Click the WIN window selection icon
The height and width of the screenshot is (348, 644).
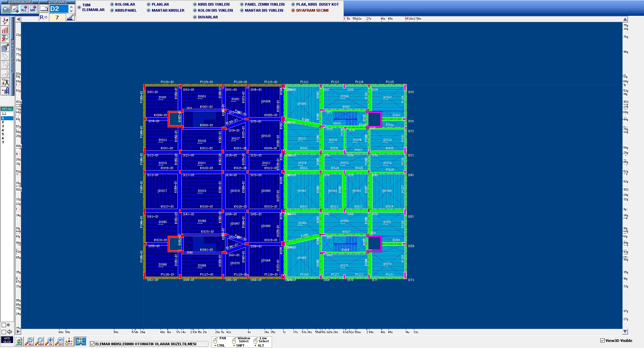click(x=33, y=9)
